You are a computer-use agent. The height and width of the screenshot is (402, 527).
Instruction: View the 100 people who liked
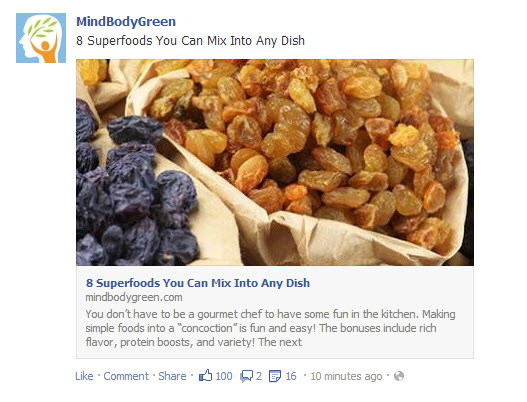tap(224, 376)
